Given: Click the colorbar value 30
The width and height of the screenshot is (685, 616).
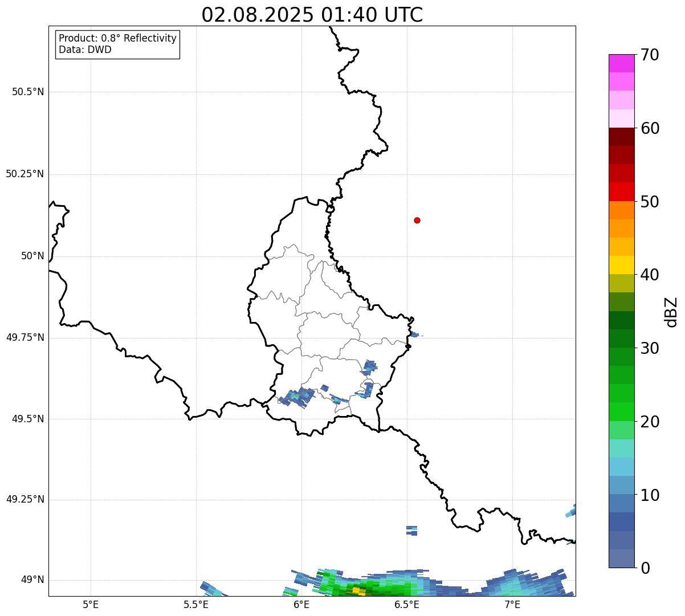Looking at the screenshot, I should (650, 348).
